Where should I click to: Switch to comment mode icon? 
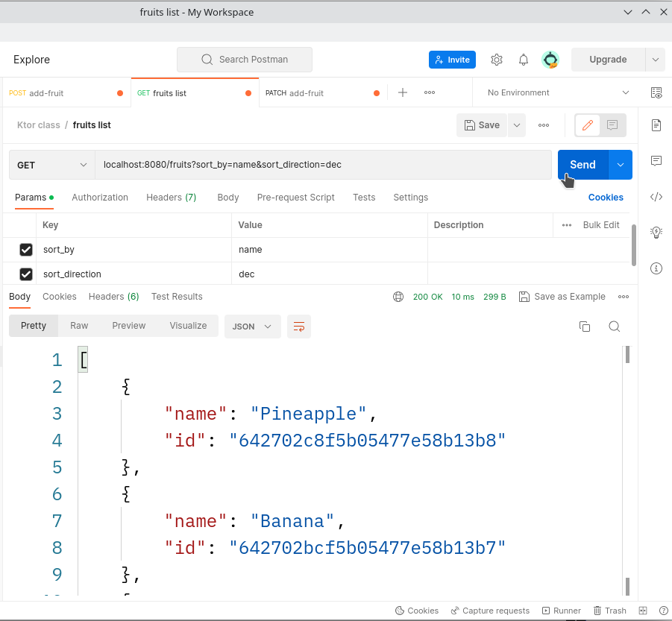pyautogui.click(x=612, y=125)
